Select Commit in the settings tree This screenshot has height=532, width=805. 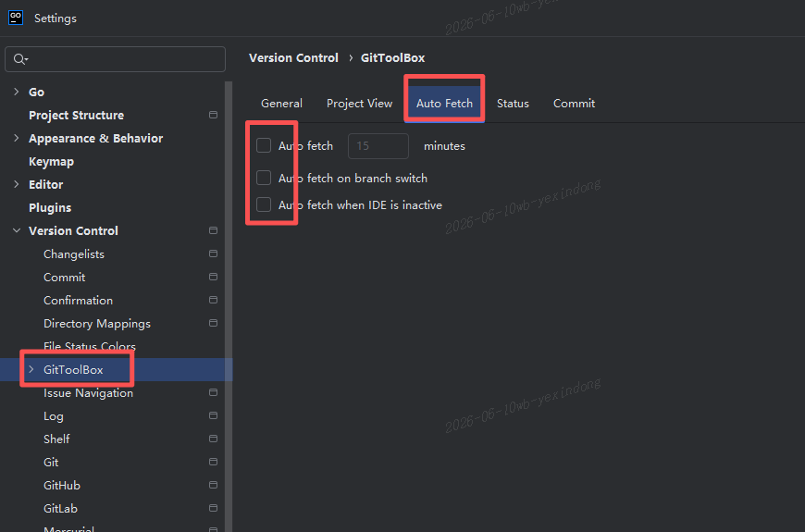(64, 277)
